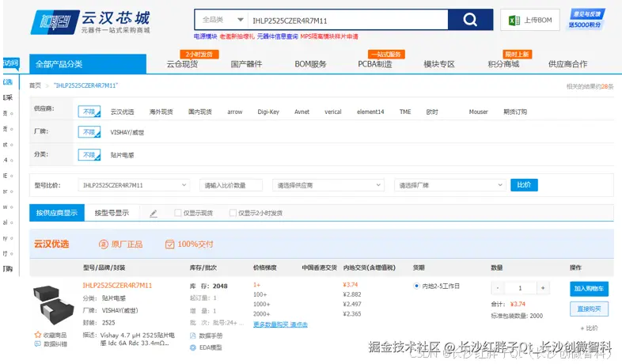Toggle the 不限 option in 供应商 row
Image resolution: width=622 pixels, height=364 pixels.
point(89,112)
